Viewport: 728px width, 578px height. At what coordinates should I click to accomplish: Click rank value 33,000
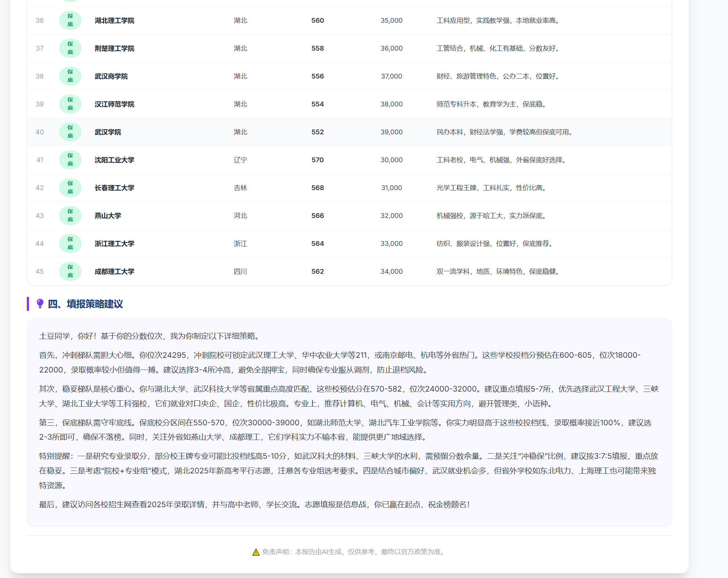(x=392, y=244)
